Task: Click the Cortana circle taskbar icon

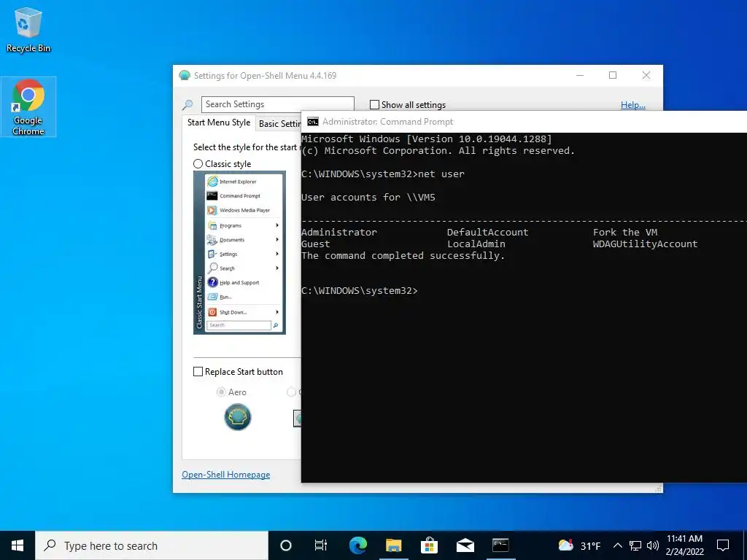Action: tap(285, 545)
